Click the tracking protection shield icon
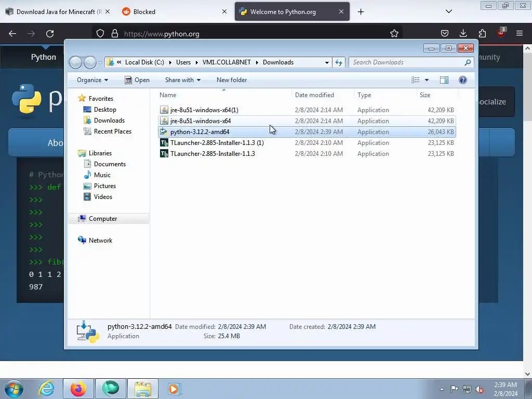The height and width of the screenshot is (399, 532). 100,34
